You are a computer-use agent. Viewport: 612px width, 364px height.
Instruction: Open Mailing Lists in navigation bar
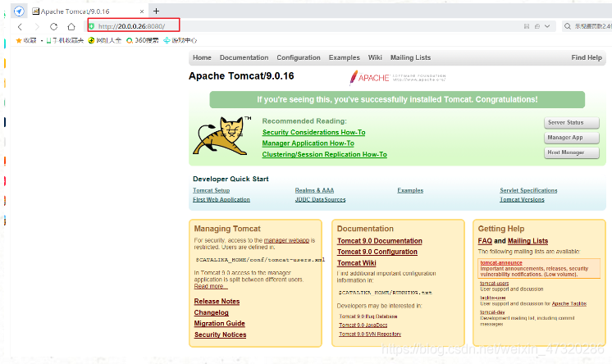411,57
